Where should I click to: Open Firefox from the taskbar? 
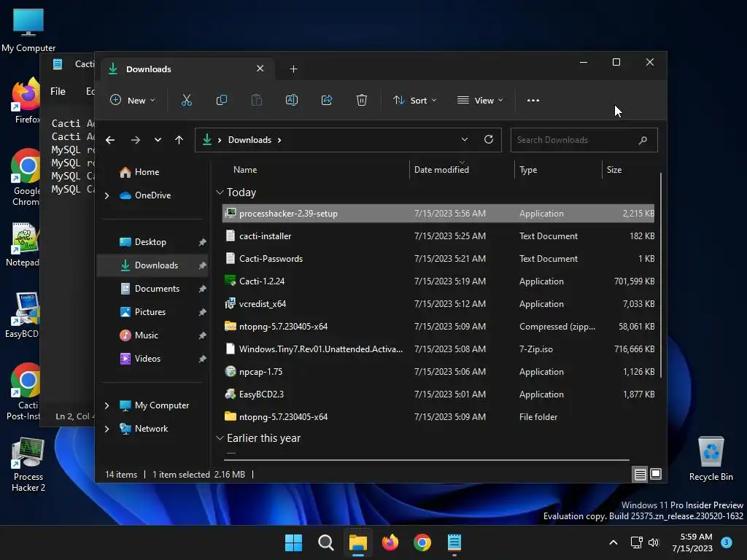click(x=390, y=542)
